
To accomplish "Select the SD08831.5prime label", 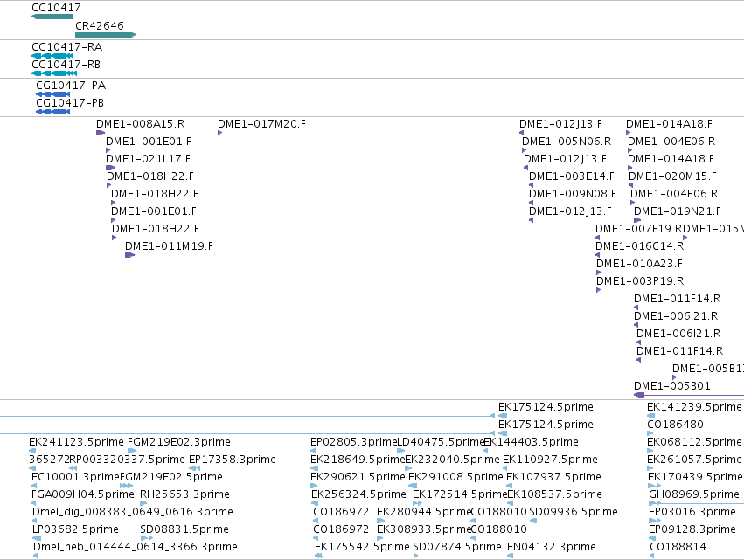I will (184, 529).
